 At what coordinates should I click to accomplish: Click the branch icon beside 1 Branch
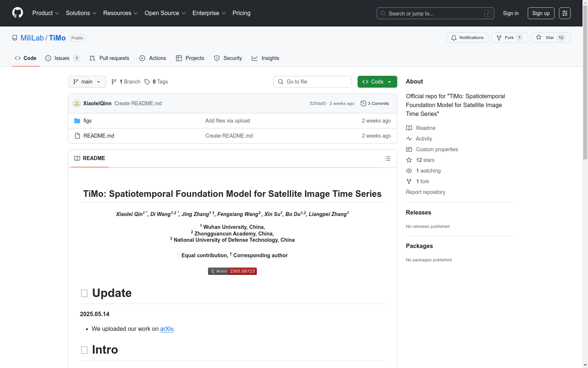114,82
